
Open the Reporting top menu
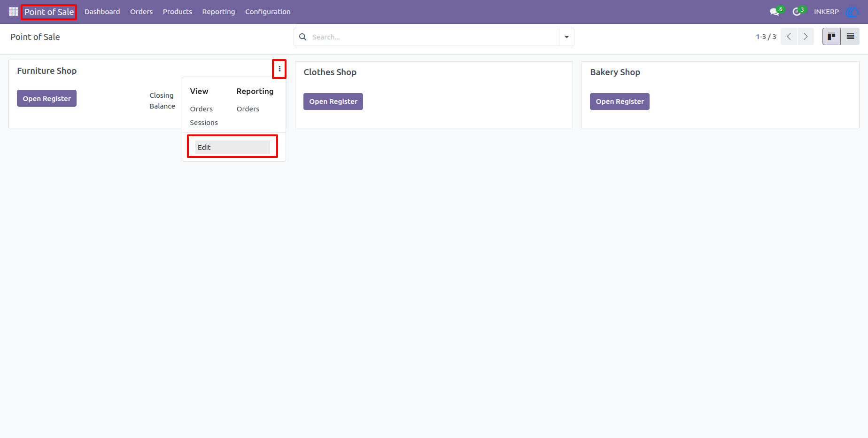pos(218,12)
